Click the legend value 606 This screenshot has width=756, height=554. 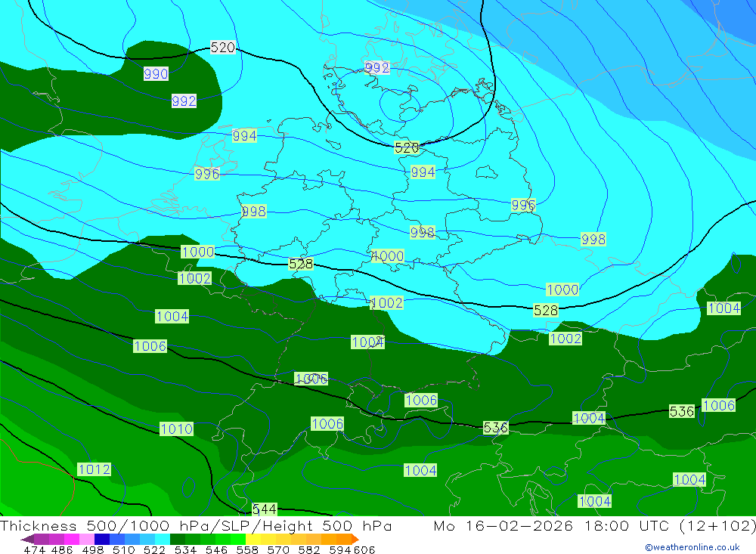point(364,549)
